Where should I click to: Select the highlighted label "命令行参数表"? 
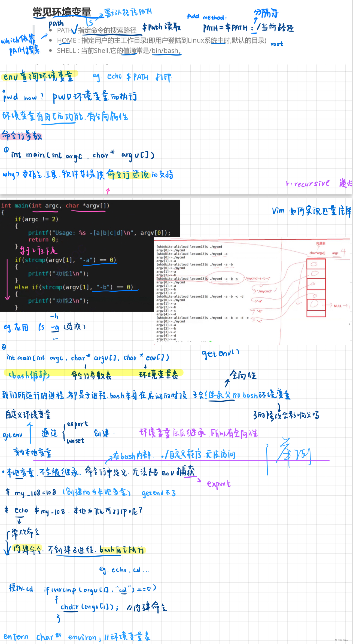pyautogui.click(x=91, y=375)
